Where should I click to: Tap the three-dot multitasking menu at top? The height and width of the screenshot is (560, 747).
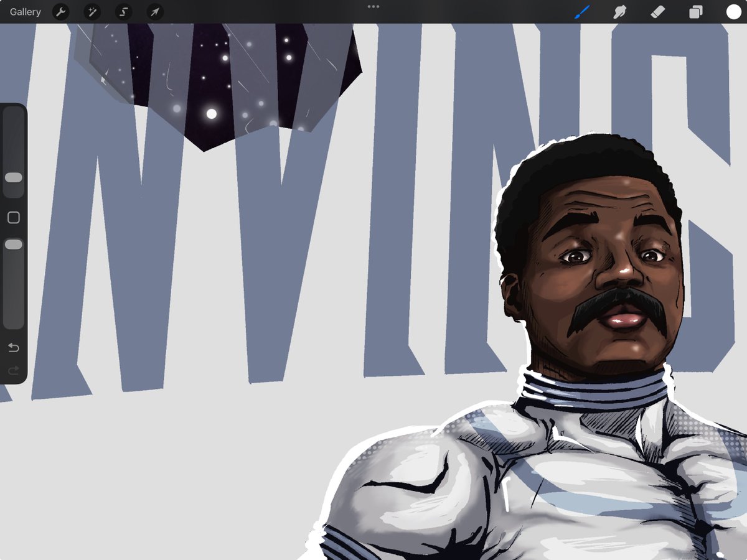coord(374,6)
